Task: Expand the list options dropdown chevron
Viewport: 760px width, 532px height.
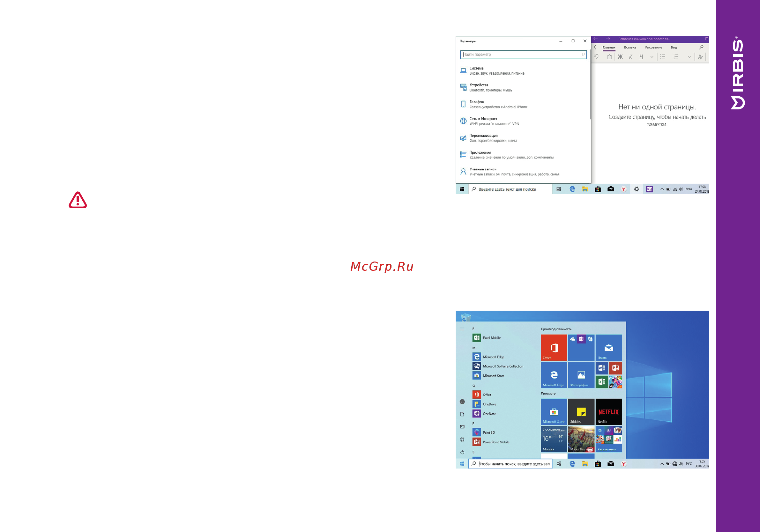Action: point(689,57)
